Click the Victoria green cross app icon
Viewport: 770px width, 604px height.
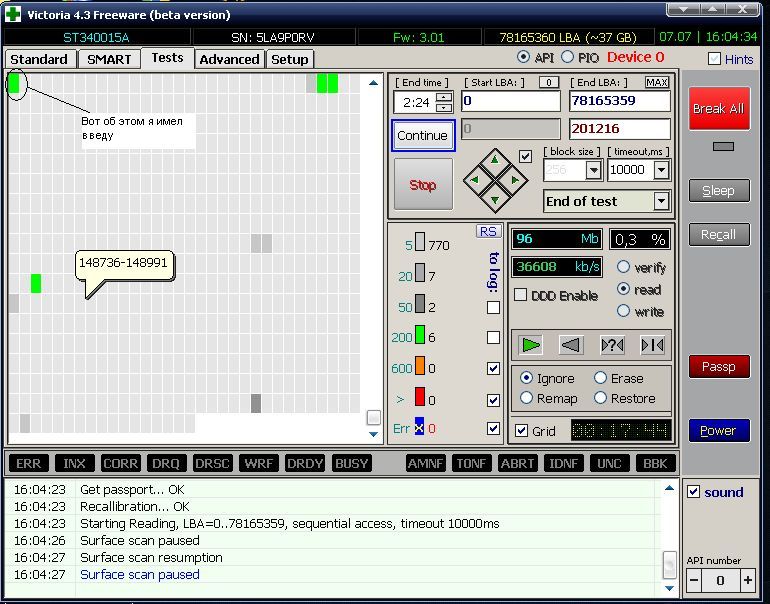pos(12,14)
